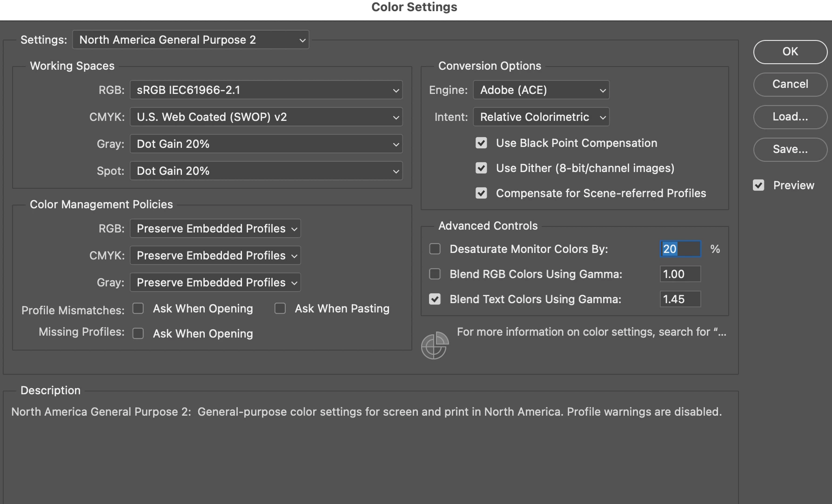Uncheck Compensate for Scene-referred Profiles
Screen dimensions: 832x504
[481, 193]
